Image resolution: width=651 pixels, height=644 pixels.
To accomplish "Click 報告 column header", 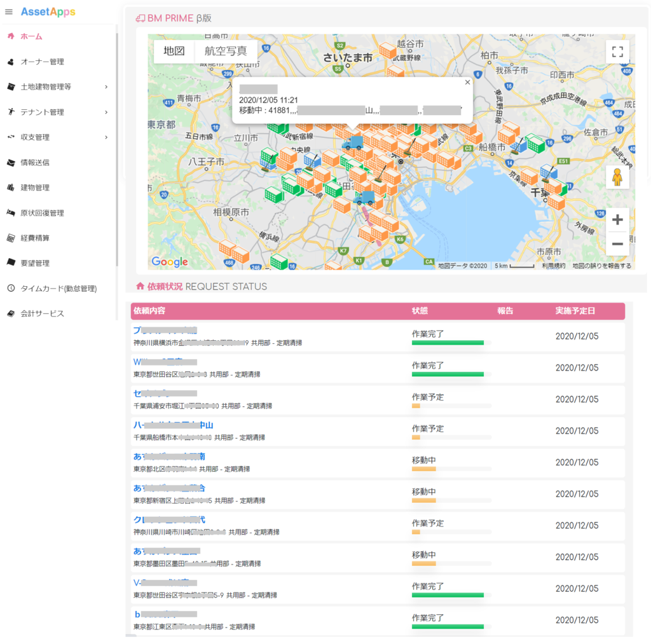I will click(505, 311).
